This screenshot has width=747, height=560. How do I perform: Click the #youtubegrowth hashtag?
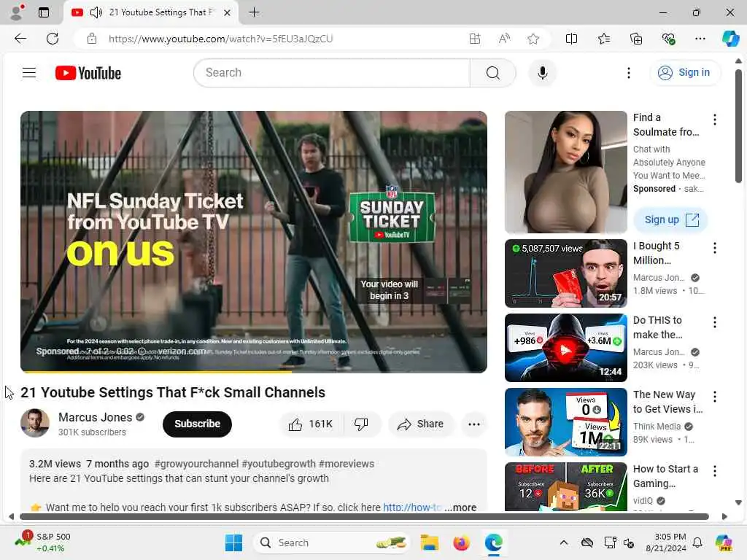click(279, 464)
